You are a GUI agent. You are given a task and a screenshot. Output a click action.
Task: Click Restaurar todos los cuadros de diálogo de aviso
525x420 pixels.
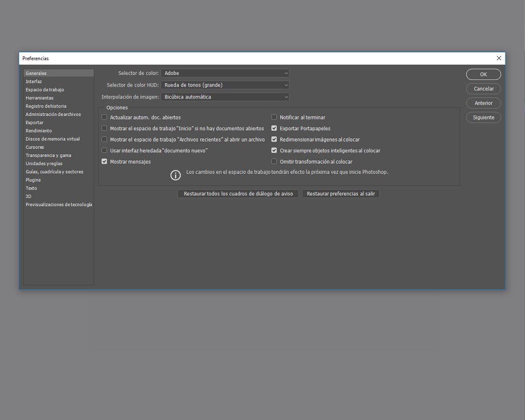[238, 193]
